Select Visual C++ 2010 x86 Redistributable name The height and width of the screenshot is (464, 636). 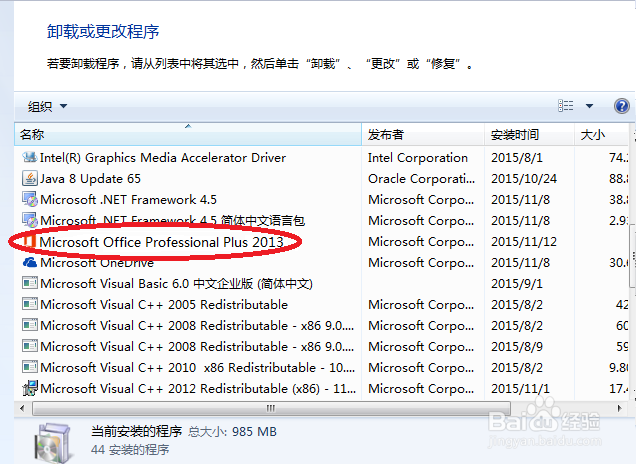198,367
